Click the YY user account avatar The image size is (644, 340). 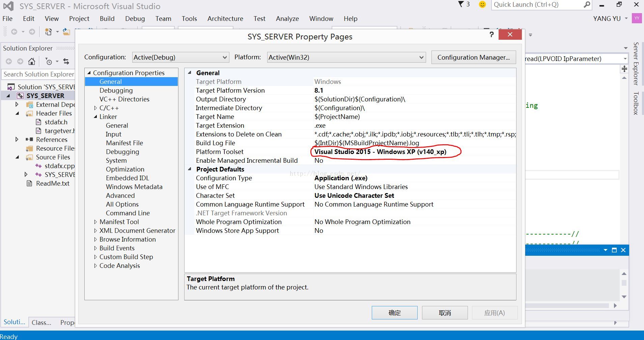(x=637, y=19)
